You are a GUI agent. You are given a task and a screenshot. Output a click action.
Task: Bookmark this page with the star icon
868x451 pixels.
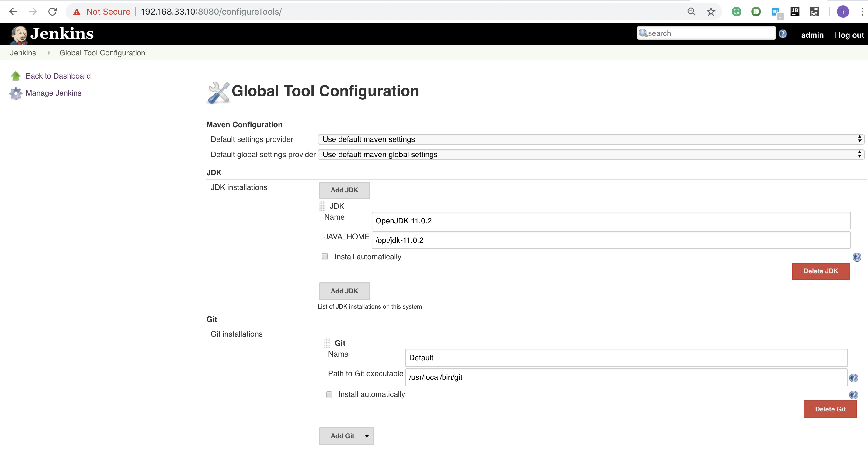[x=711, y=12]
